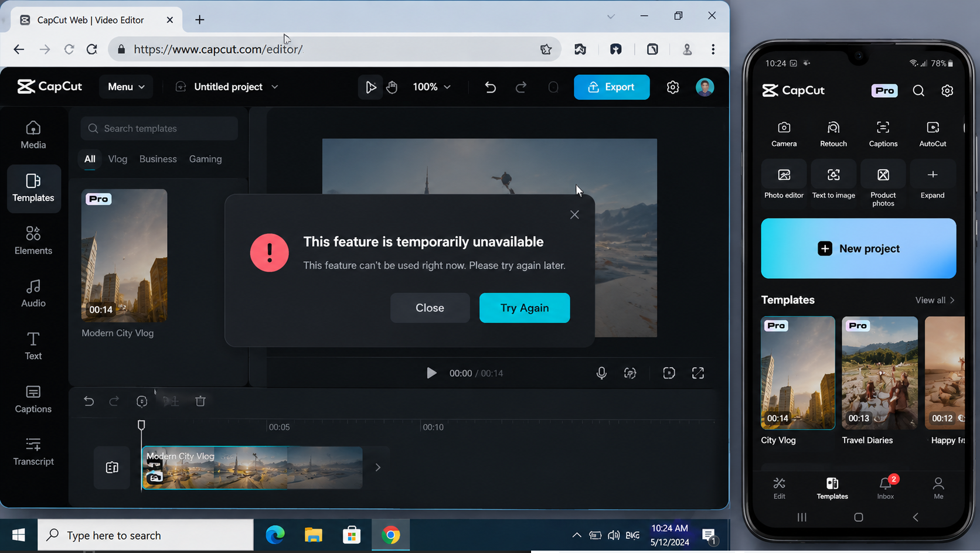Open the Media panel in sidebar
This screenshot has height=553, width=980.
click(x=33, y=135)
